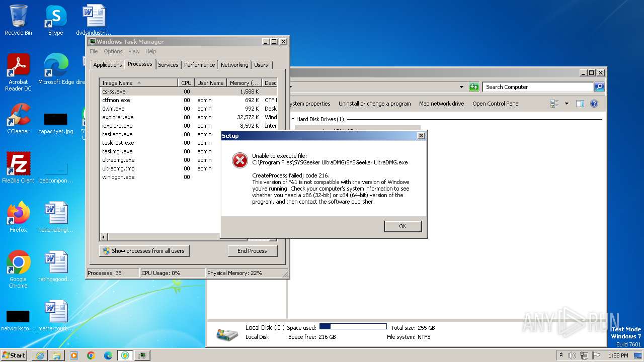Open Google Chrome desktop shortcut
Screen dimensions: 644x362
pos(18,269)
